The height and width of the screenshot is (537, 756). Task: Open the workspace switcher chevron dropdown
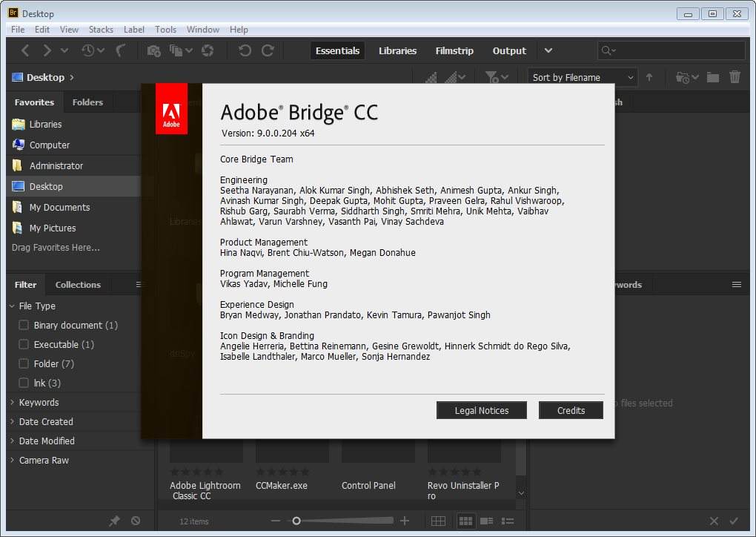pyautogui.click(x=548, y=50)
